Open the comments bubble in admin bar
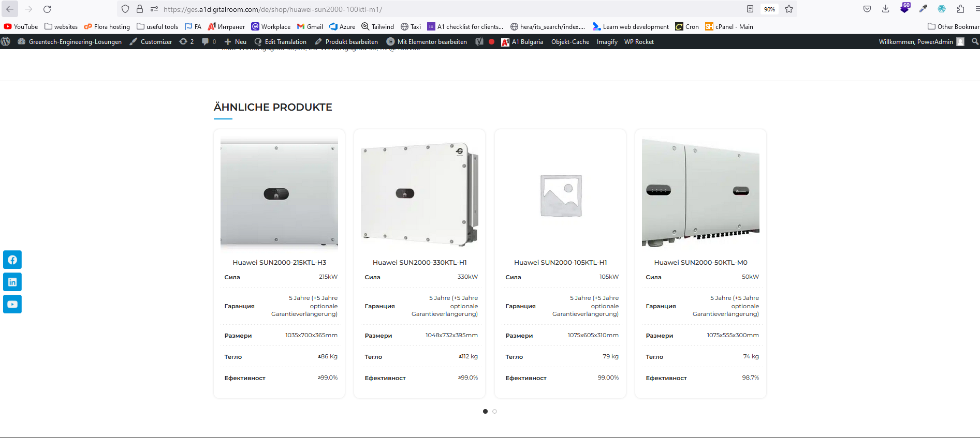The image size is (980, 438). (x=209, y=41)
